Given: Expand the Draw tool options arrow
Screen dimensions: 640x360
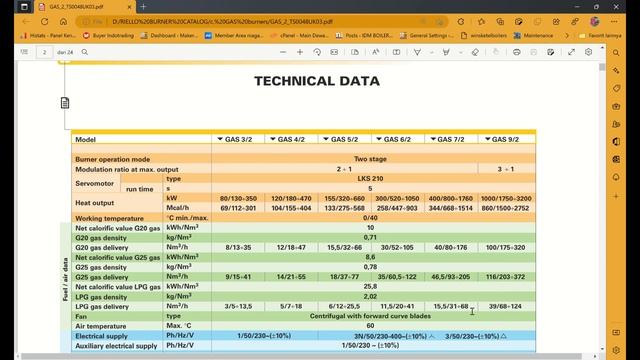Looking at the screenshot, I should pyautogui.click(x=431, y=52).
